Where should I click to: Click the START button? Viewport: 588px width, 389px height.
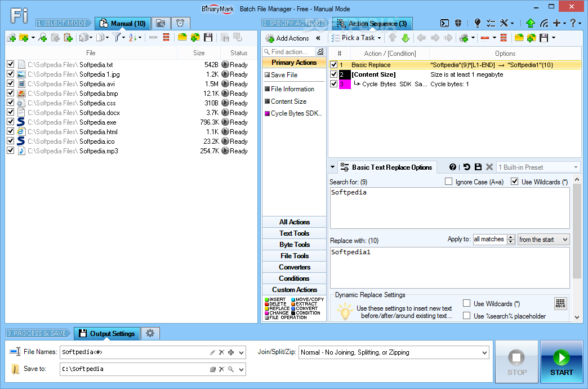(562, 362)
